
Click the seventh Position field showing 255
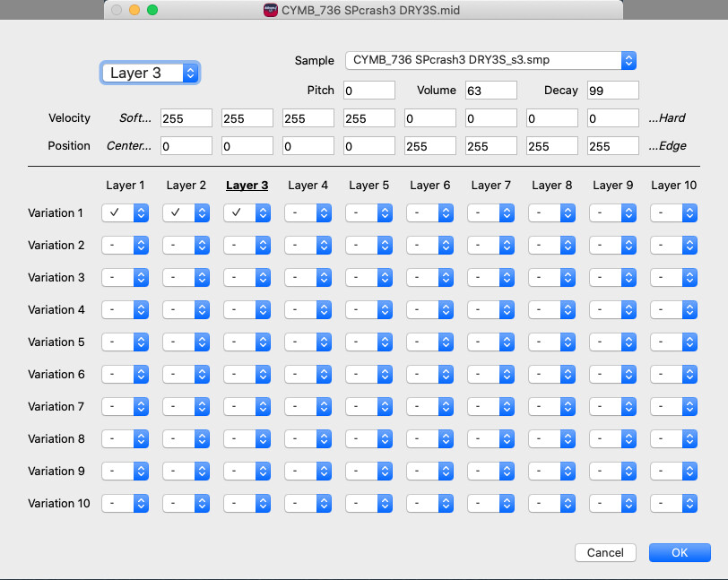click(x=552, y=146)
